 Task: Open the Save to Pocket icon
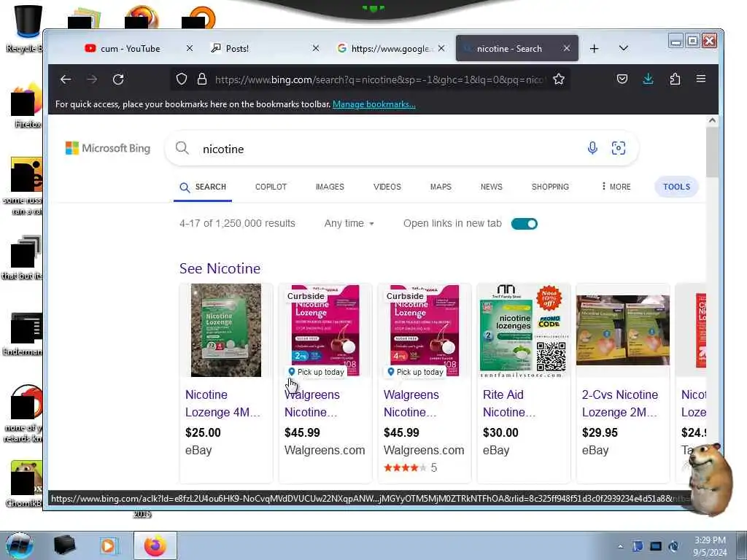(x=622, y=79)
